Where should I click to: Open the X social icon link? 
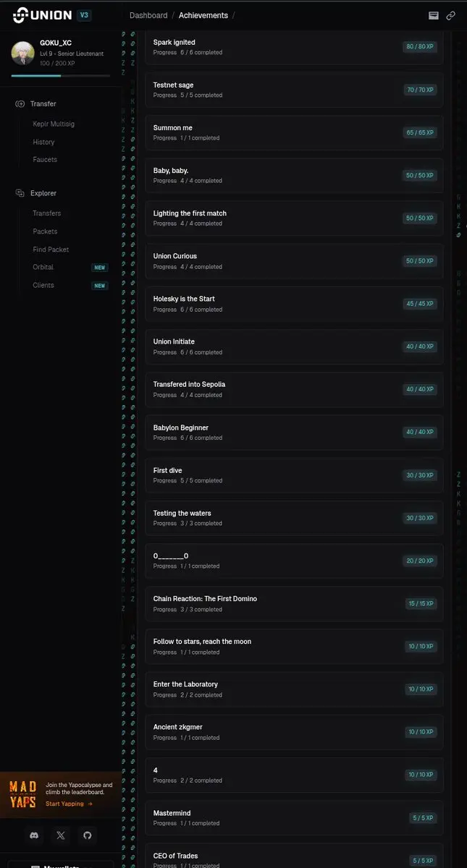(61, 835)
